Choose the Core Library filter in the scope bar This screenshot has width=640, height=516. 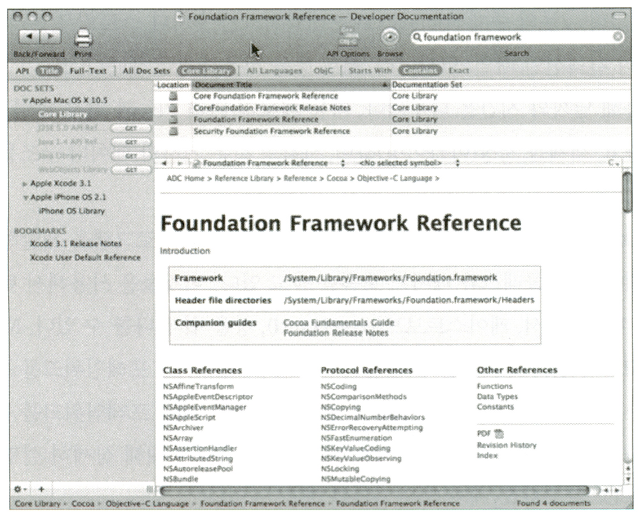tap(206, 71)
